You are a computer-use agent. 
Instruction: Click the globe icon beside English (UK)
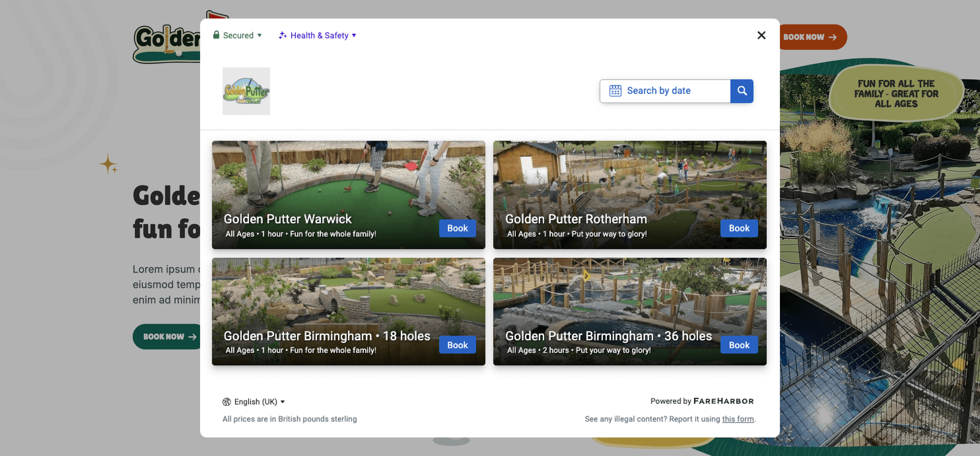[227, 402]
